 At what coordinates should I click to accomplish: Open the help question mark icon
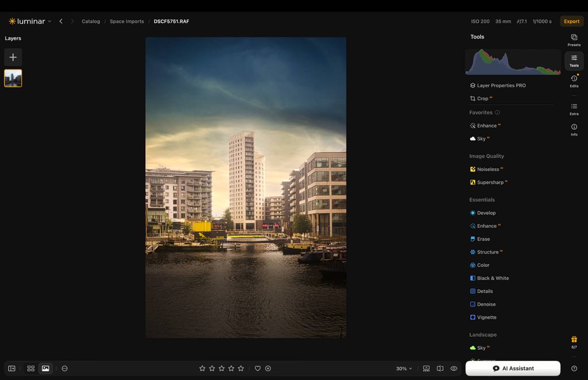[574, 369]
